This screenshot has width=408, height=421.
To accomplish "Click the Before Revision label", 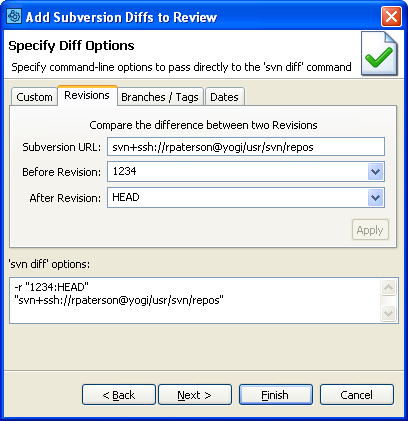I will pos(61,172).
